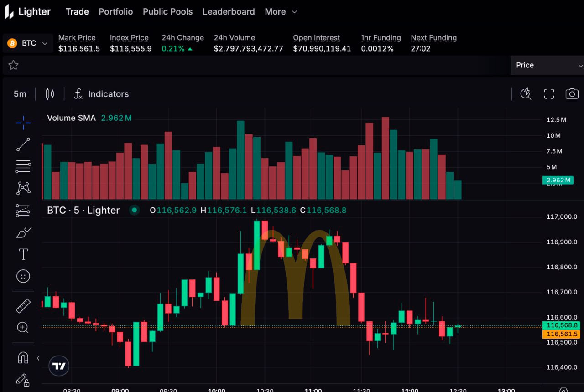Viewport: 584px width, 392px height.
Task: Go to the Portfolio tab
Action: pyautogui.click(x=116, y=12)
